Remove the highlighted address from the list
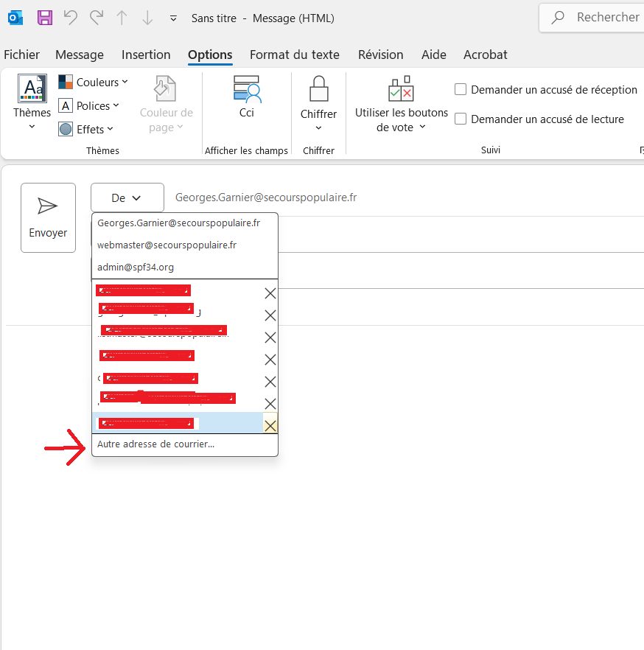This screenshot has width=644, height=650. click(x=270, y=425)
